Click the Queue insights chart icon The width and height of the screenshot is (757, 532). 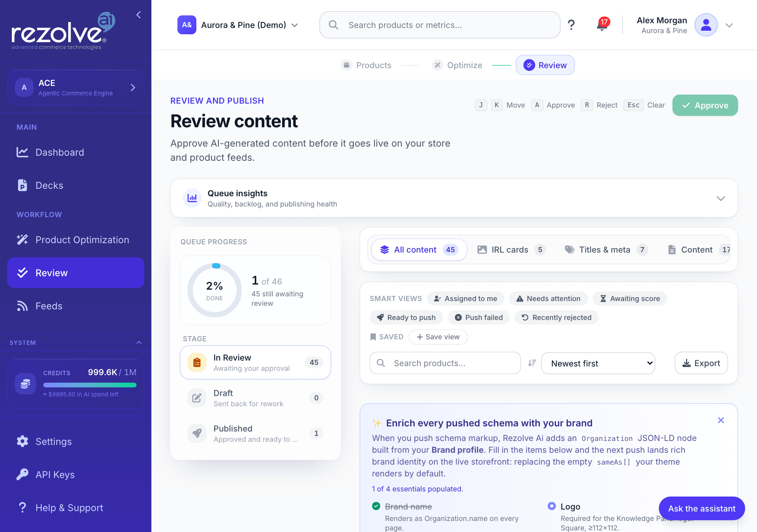[192, 198]
